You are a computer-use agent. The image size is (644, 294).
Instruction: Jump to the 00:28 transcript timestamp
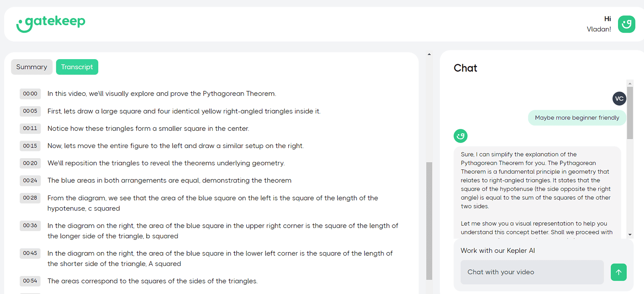30,198
